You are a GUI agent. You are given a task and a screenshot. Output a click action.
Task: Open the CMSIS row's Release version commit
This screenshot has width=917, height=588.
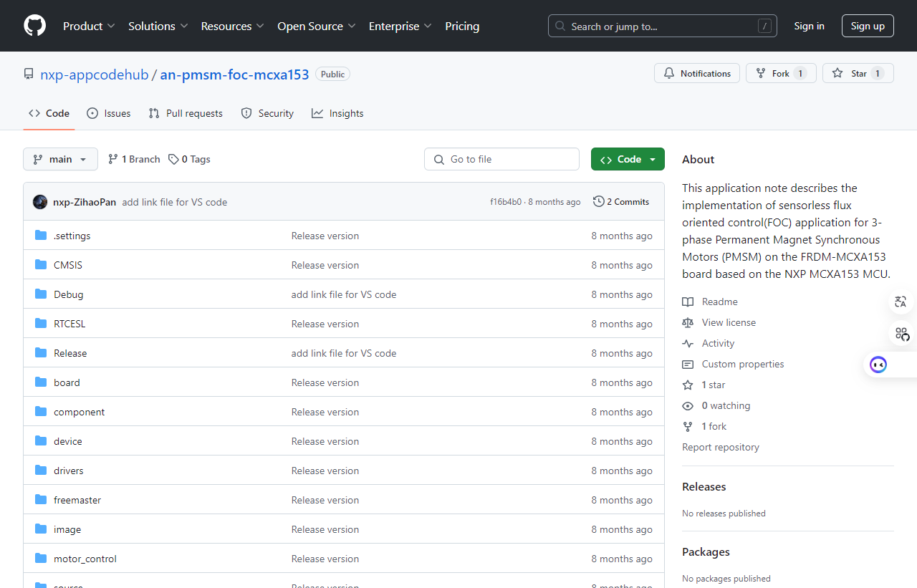pyautogui.click(x=325, y=265)
